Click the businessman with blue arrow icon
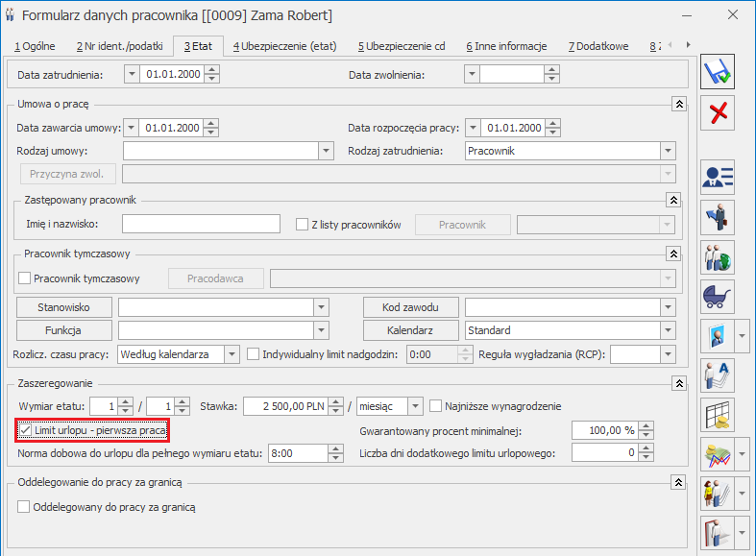Viewport: 756px width, 556px height. click(x=718, y=217)
